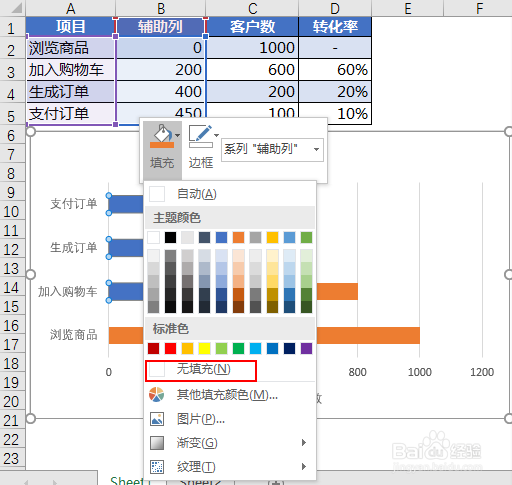Screen dimensions: 512x485
Task: Click the cell with 200 in column B
Action: [160, 70]
